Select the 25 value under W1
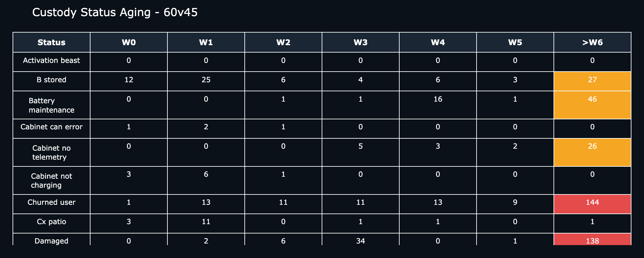The image size is (644, 258). 206,80
